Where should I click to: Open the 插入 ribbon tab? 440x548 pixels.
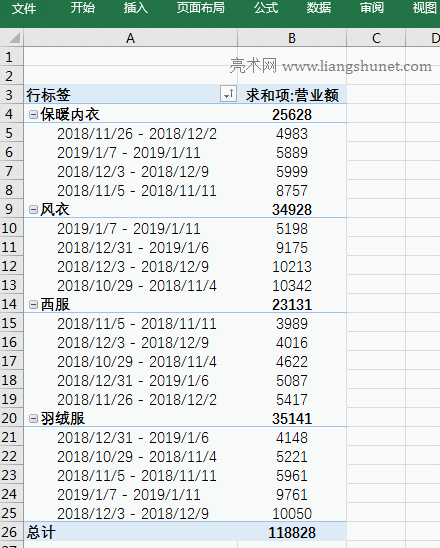136,8
